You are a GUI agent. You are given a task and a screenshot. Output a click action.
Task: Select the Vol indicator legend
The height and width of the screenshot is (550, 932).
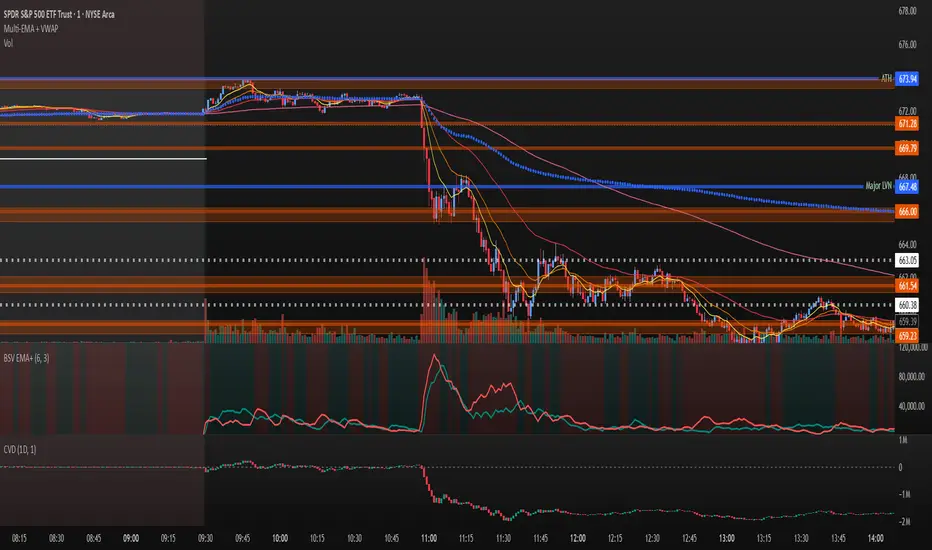tap(8, 43)
